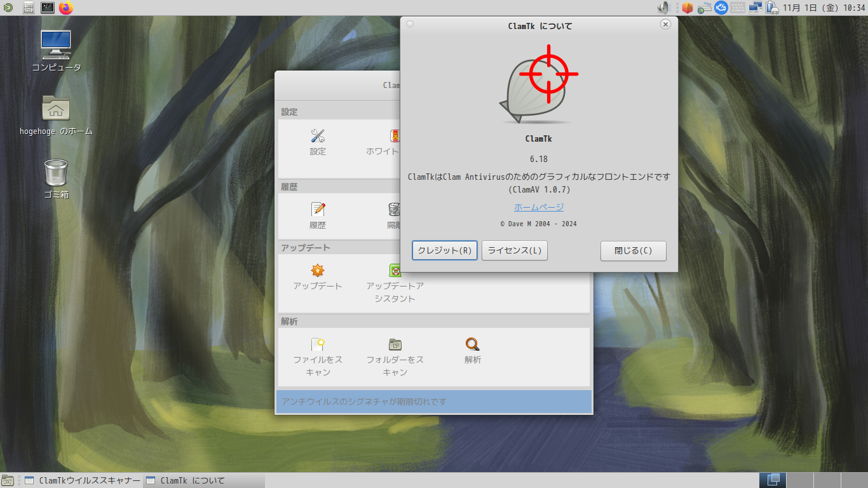868x488 pixels.
Task: Click the ClamTk について dialog title bar text
Action: 540,26
